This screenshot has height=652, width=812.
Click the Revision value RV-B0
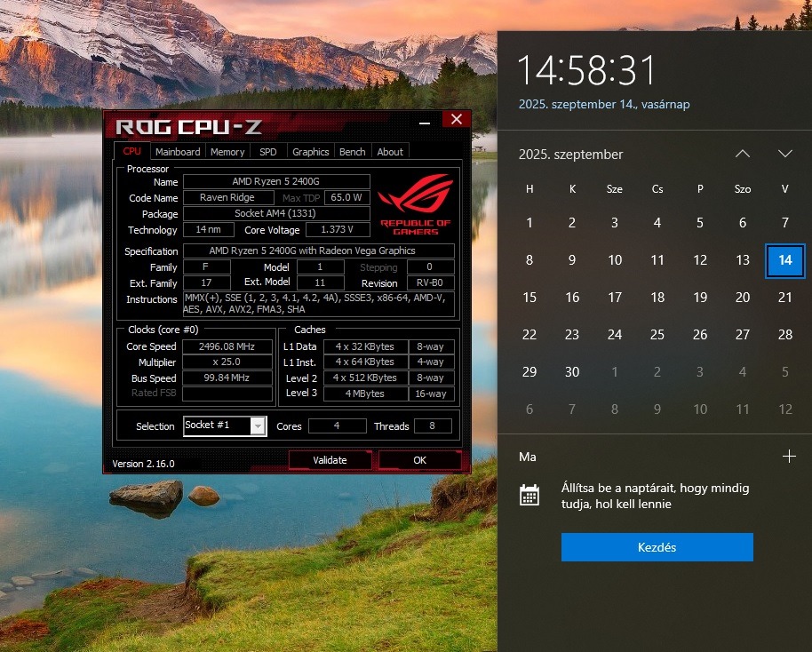coord(431,282)
